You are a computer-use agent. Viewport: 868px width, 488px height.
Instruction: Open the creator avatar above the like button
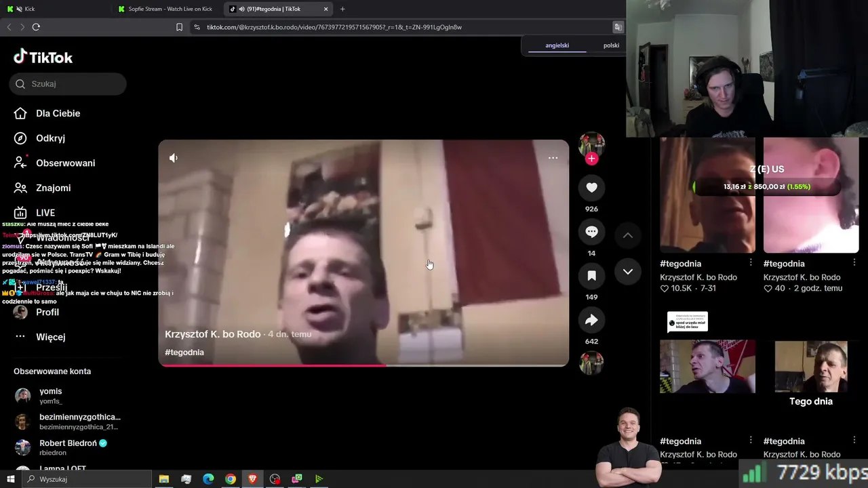click(591, 144)
